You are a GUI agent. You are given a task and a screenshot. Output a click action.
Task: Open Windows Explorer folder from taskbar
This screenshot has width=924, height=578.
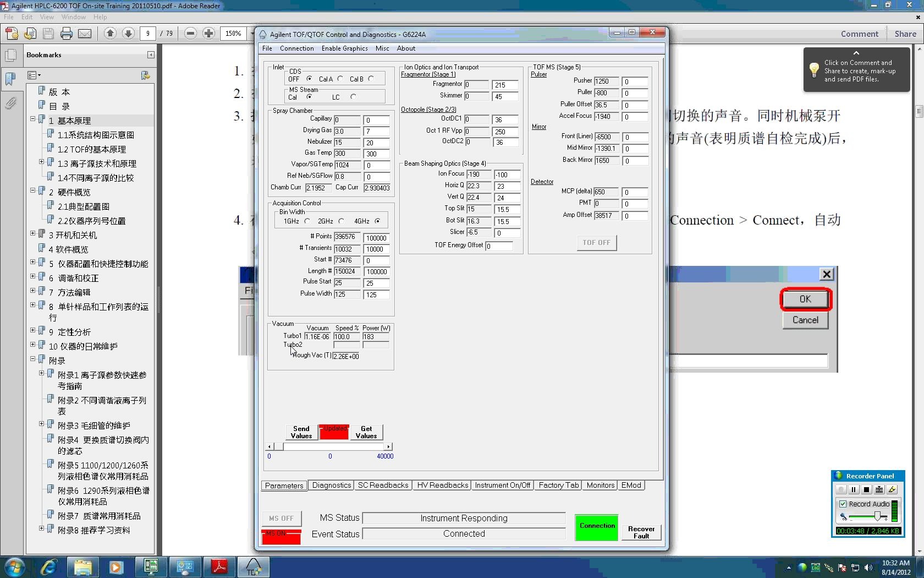coord(83,567)
